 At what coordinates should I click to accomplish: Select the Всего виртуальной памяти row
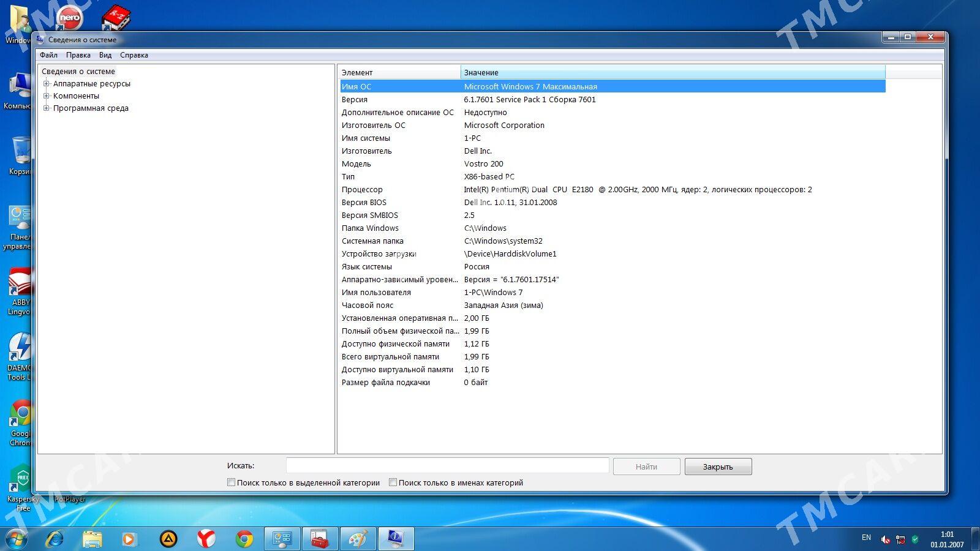point(612,356)
